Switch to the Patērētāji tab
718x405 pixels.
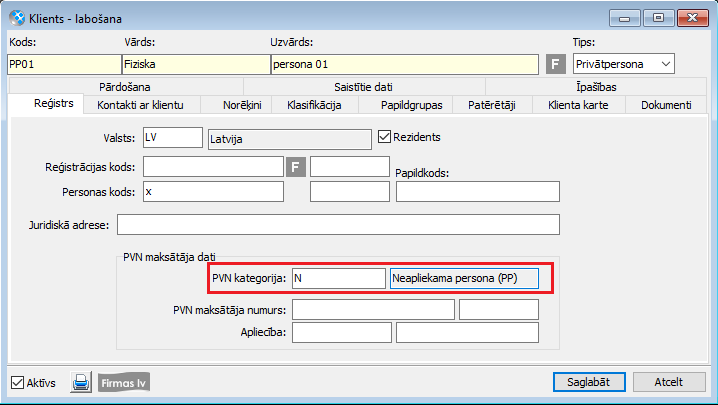click(x=492, y=105)
